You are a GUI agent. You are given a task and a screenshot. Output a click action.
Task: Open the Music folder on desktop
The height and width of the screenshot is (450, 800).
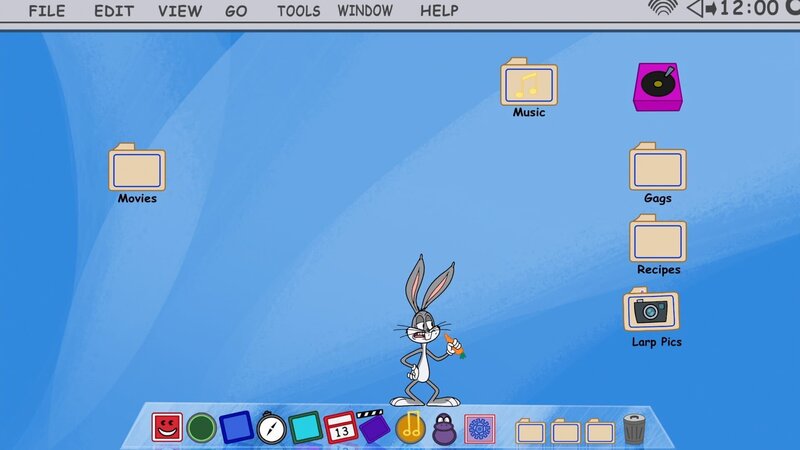tap(529, 87)
